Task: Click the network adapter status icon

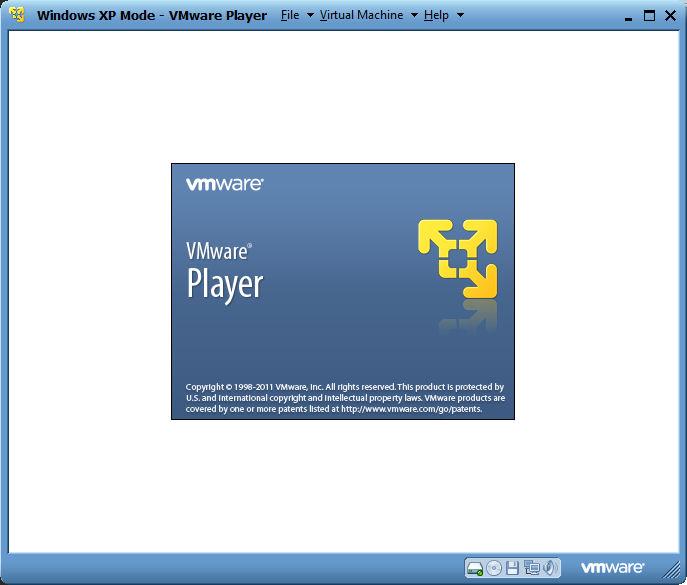Action: click(531, 568)
